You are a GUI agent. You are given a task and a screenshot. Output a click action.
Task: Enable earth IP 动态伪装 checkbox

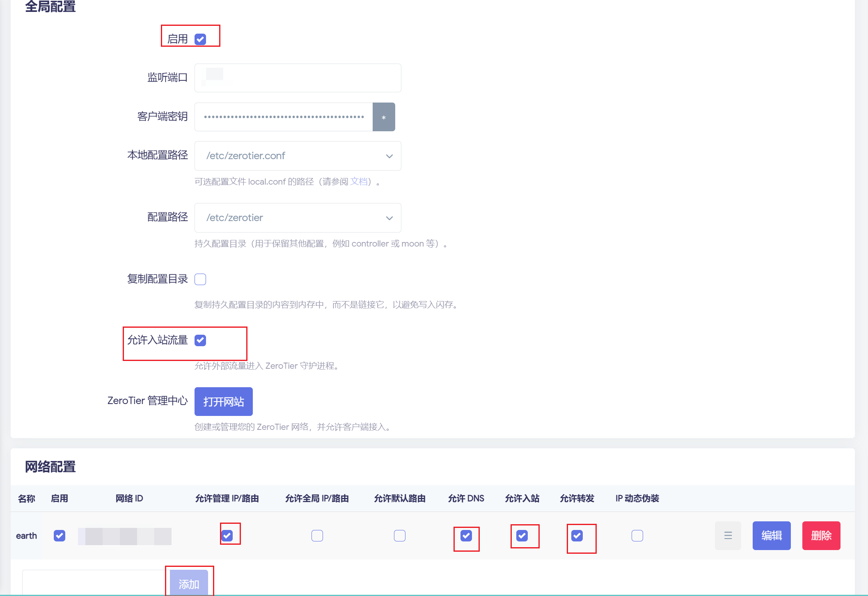click(x=637, y=536)
